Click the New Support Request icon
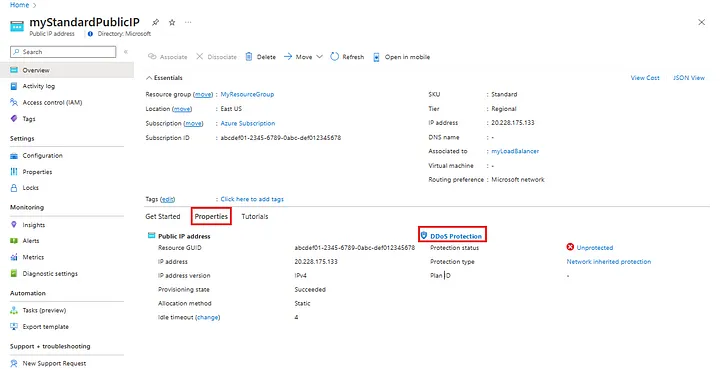The width and height of the screenshot is (720, 369). [14, 363]
